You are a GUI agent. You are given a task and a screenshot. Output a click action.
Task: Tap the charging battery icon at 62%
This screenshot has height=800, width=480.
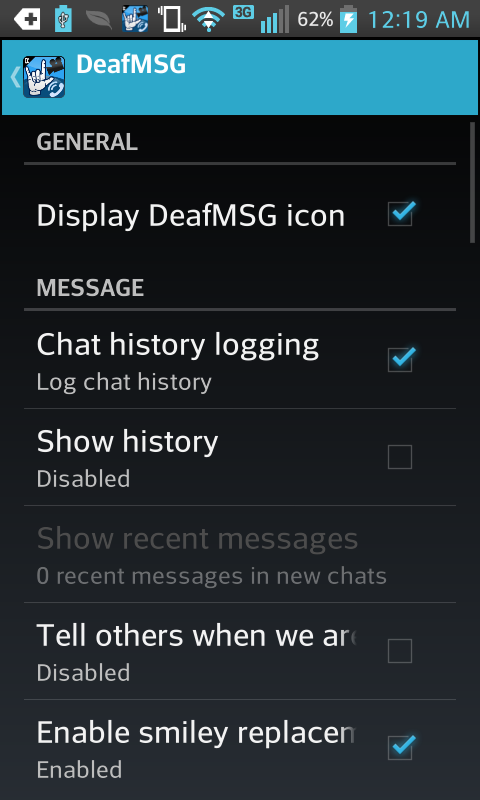coord(348,19)
